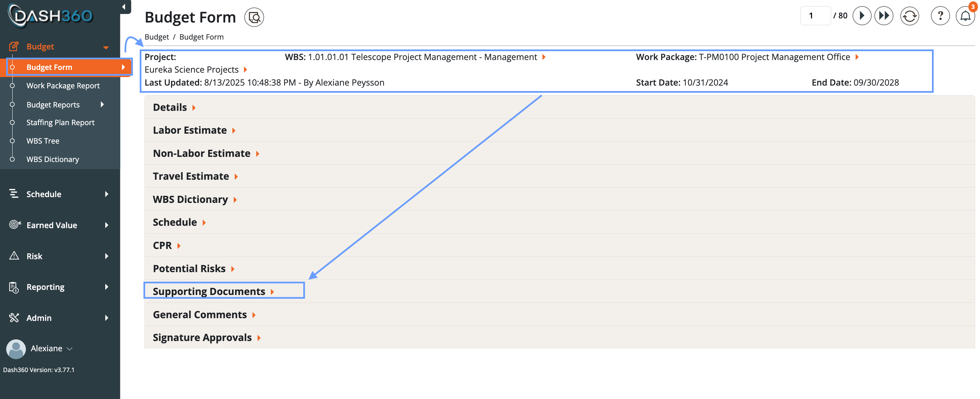Click the DASH360 logo
The height and width of the screenshot is (399, 980).
point(50,16)
